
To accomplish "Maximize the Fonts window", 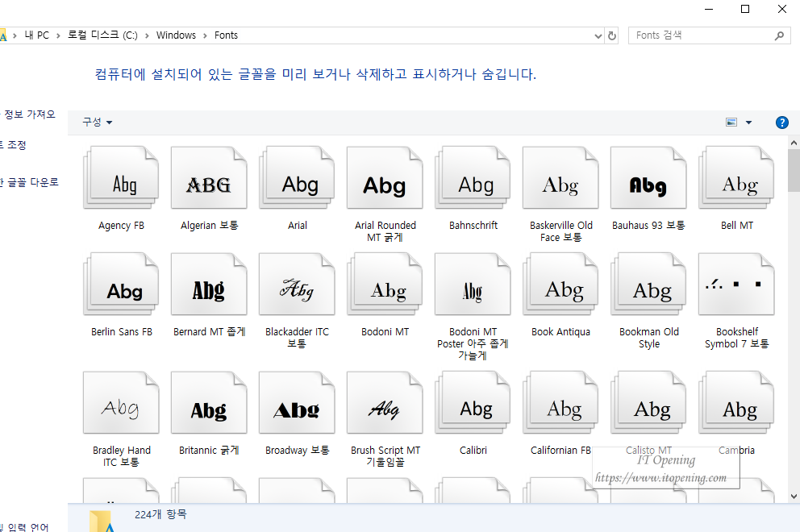I will [745, 9].
